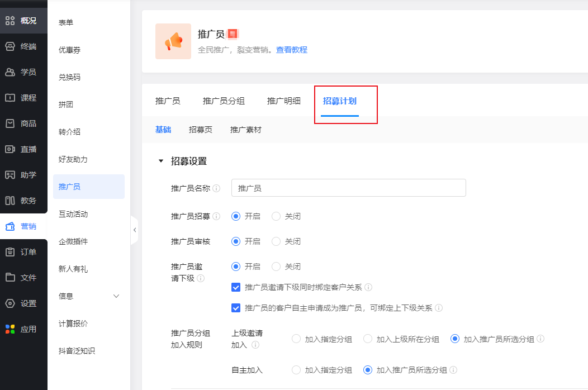Open the 推广素材 sub-tab
Screen dimensions: 588x390
click(245, 130)
